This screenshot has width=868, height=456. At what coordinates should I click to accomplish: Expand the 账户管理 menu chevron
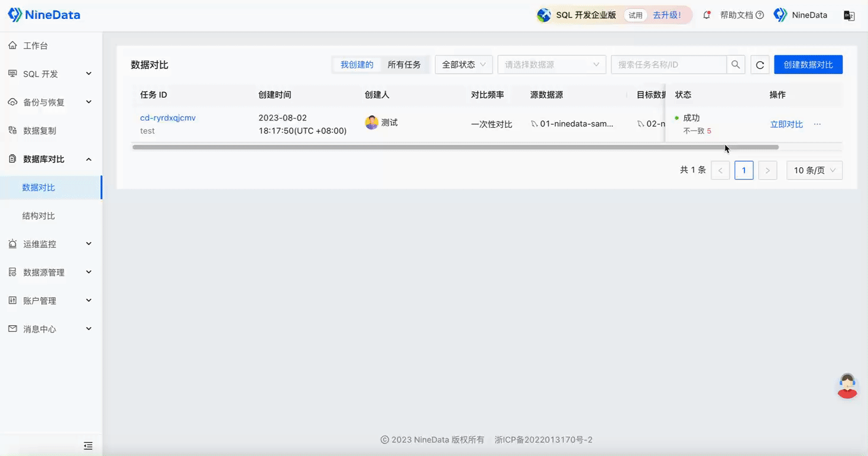click(89, 301)
